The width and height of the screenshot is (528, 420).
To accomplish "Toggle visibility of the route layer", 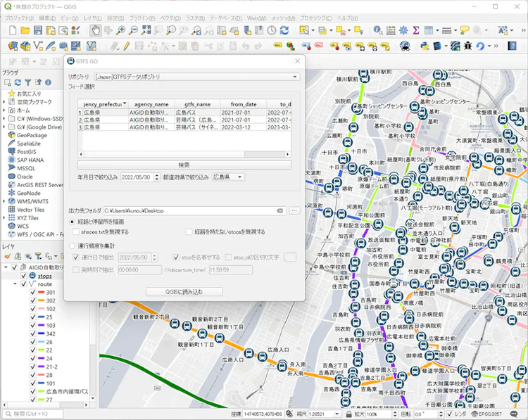I will point(23,284).
